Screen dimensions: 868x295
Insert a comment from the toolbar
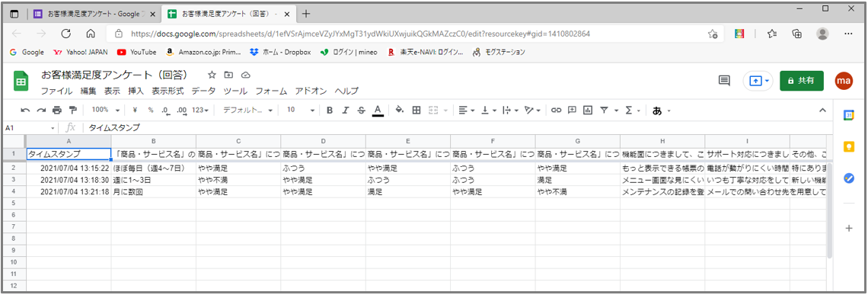(573, 111)
